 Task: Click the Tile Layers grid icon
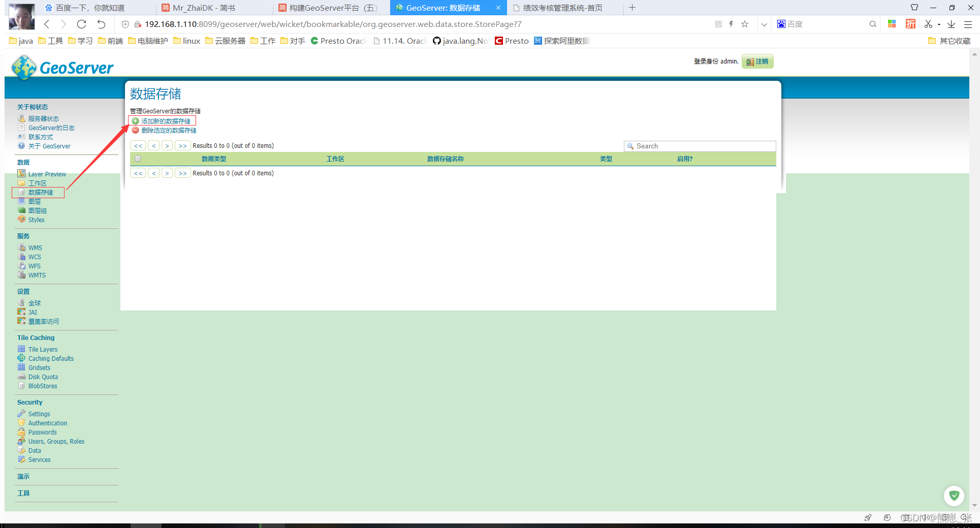click(21, 349)
